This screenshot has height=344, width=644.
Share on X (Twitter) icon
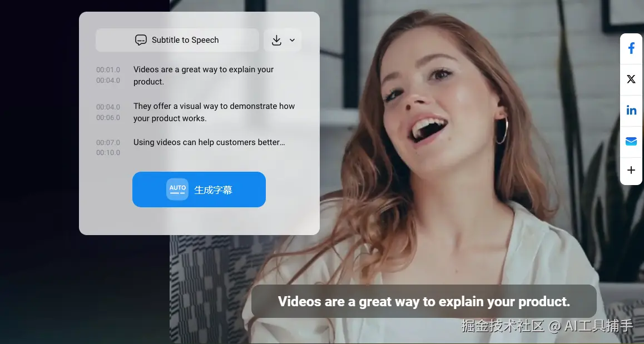(x=631, y=79)
